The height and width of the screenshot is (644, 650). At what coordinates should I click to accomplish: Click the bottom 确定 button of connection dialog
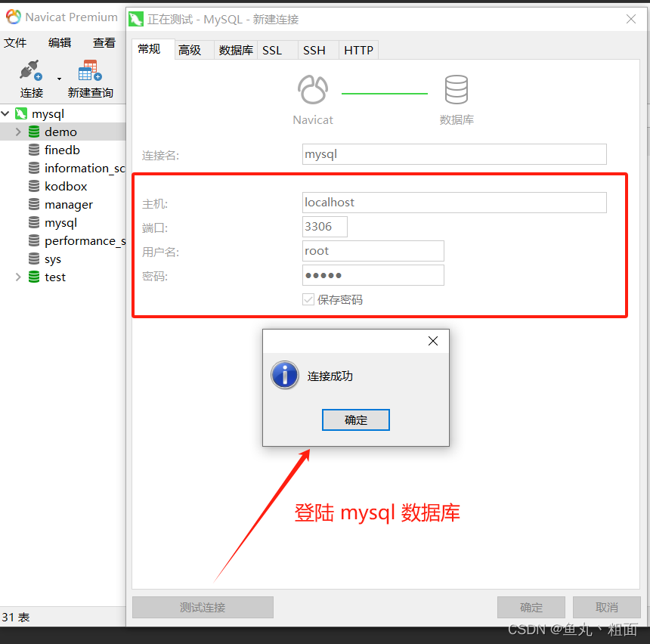pyautogui.click(x=531, y=607)
